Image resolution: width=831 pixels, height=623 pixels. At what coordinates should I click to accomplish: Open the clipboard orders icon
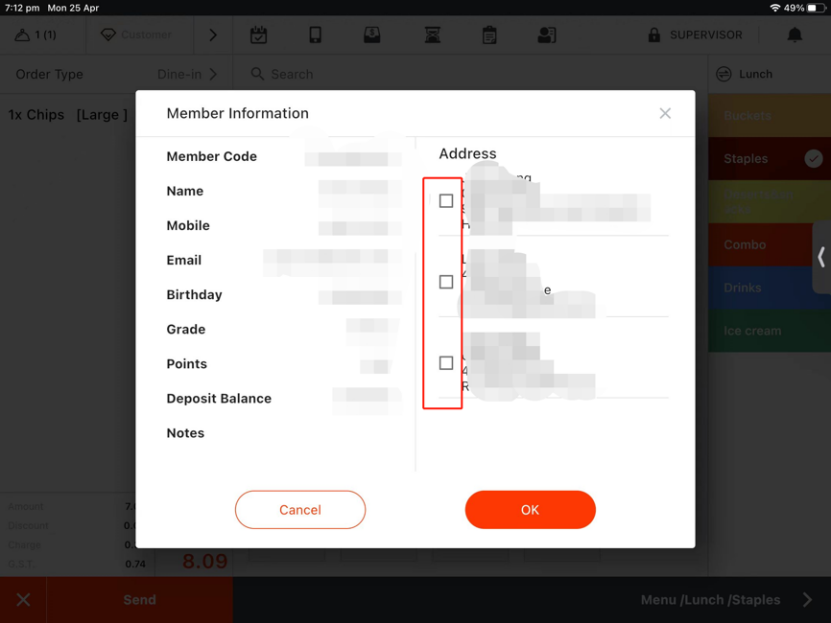(x=489, y=35)
